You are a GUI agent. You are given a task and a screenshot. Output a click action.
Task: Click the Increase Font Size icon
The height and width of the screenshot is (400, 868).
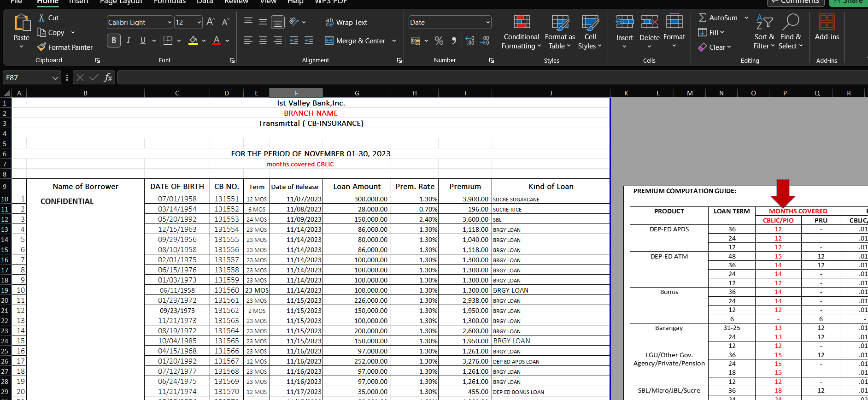click(211, 22)
